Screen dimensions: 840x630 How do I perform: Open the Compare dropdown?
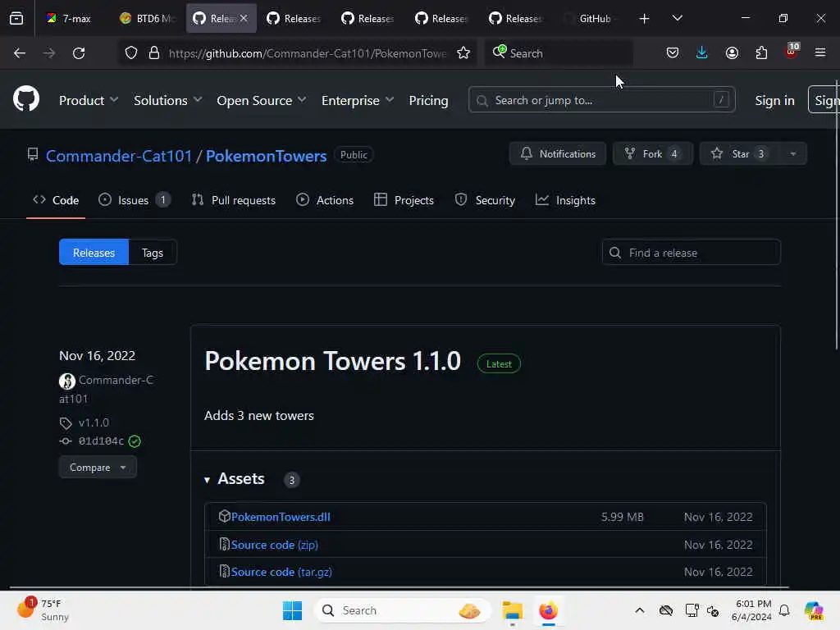[98, 467]
